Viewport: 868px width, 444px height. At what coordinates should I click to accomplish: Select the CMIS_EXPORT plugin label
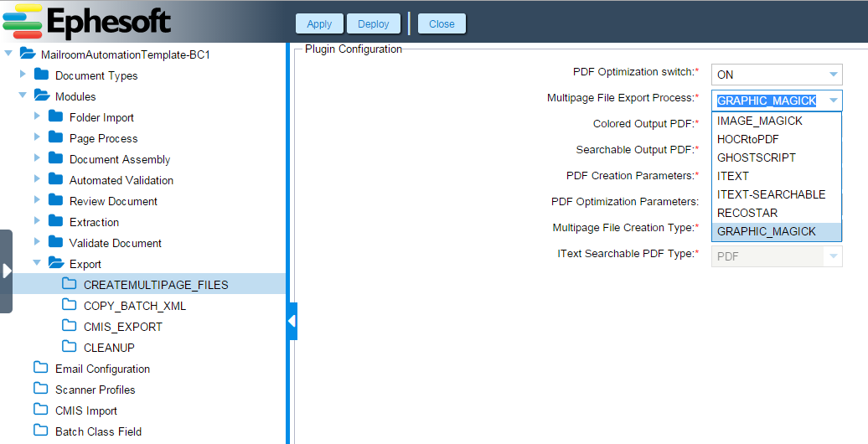[123, 328]
